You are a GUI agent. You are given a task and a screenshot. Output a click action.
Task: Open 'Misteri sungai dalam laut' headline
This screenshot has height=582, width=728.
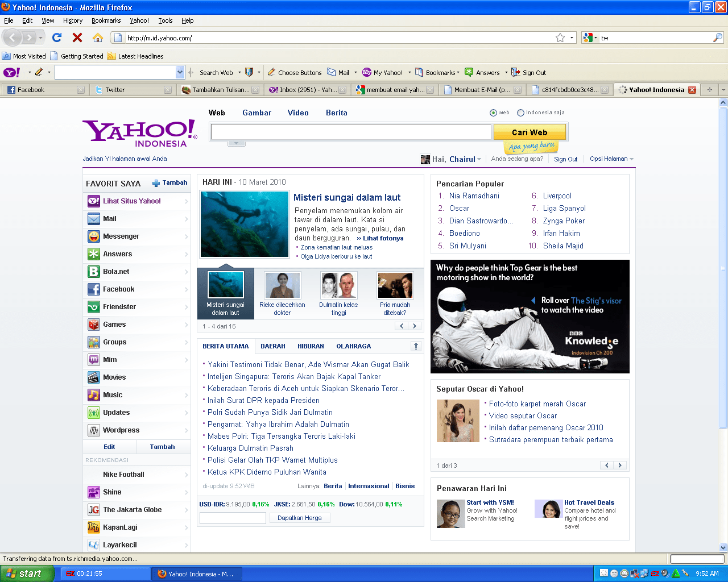[347, 197]
